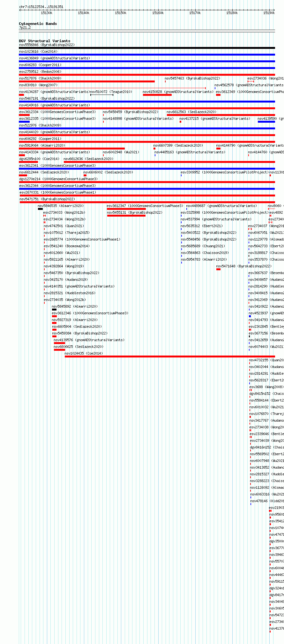The image size is (284, 644).
Task: Click the 7p21.2 cytogenetic band
Action: click(x=25, y=27)
